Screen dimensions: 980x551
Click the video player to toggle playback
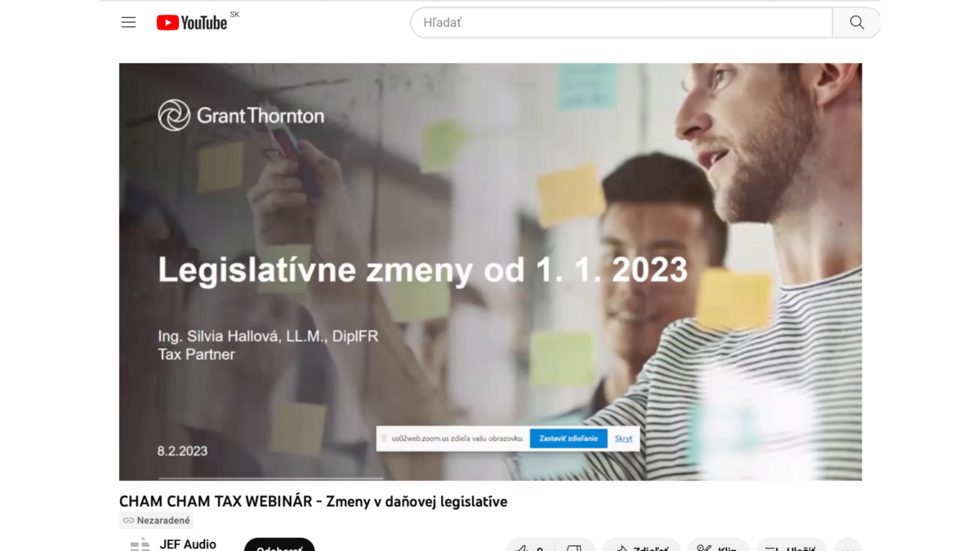pyautogui.click(x=490, y=204)
